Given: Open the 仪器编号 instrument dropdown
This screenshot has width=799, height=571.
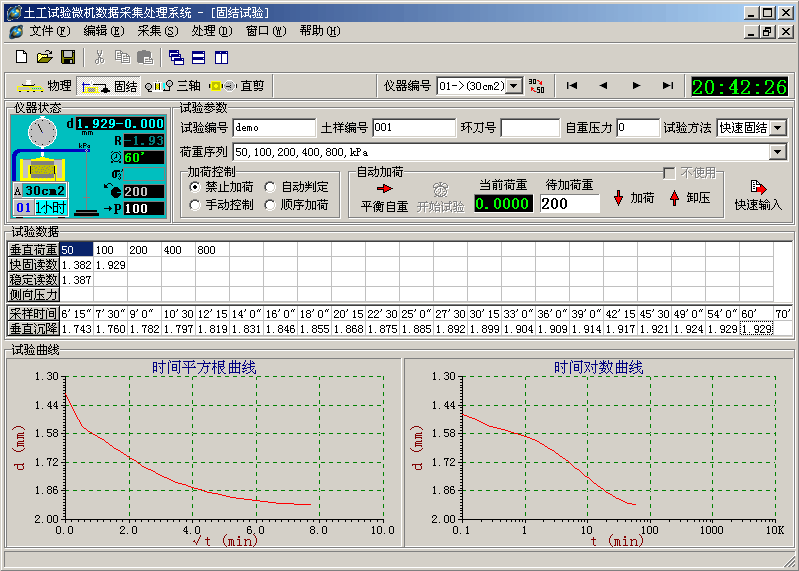Looking at the screenshot, I should coord(514,86).
